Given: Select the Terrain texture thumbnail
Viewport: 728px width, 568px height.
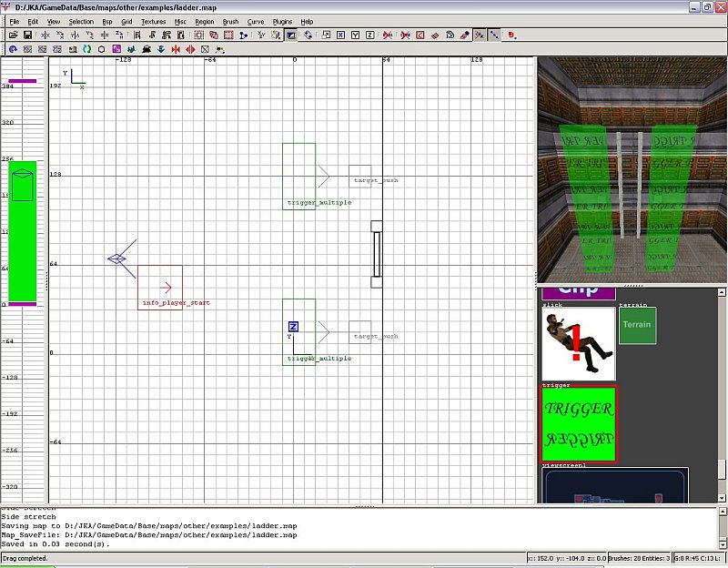Looking at the screenshot, I should (637, 325).
